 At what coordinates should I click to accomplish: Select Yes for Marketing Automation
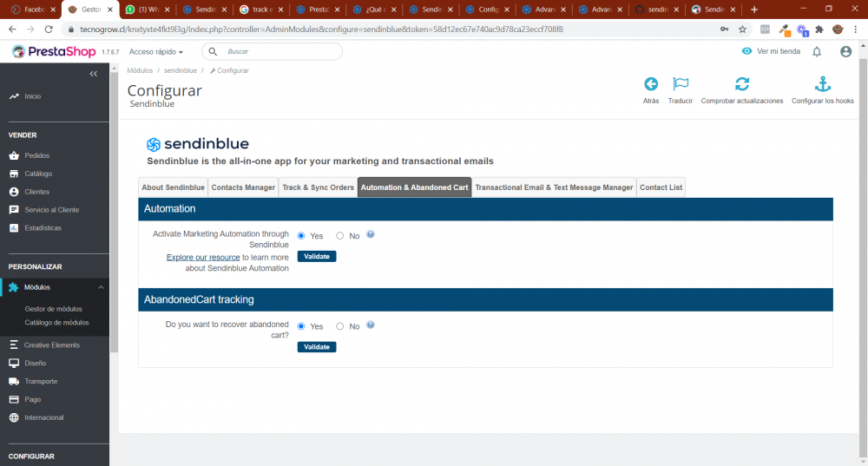[301, 236]
